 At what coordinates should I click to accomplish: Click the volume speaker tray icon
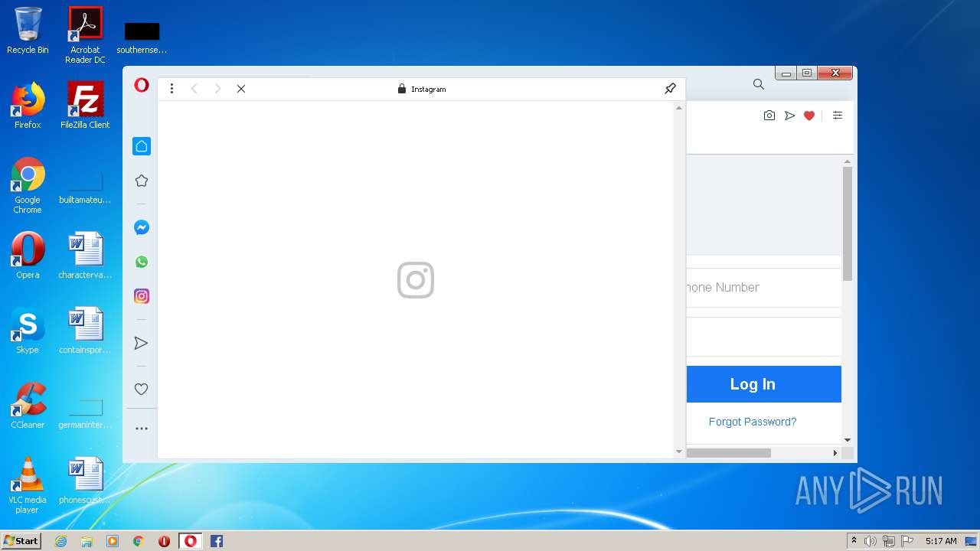870,541
